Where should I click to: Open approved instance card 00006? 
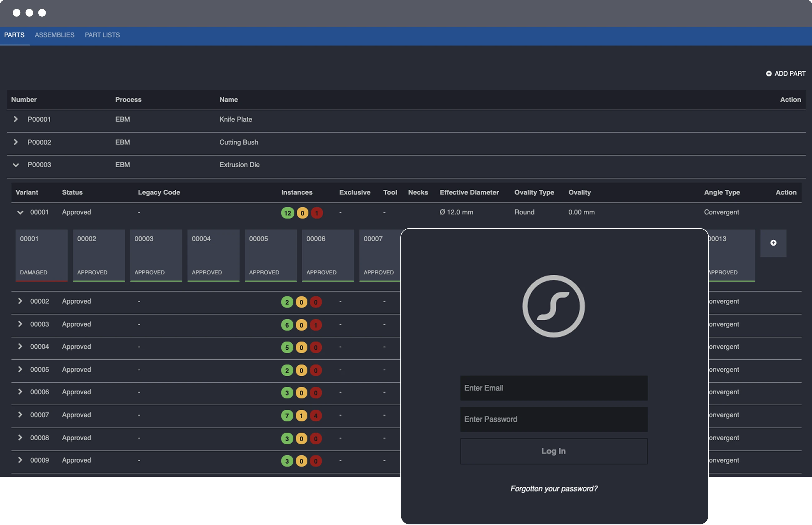pyautogui.click(x=328, y=255)
